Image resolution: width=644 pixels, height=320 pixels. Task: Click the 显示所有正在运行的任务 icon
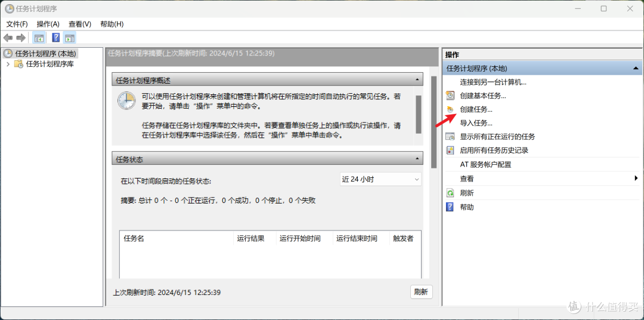[450, 137]
